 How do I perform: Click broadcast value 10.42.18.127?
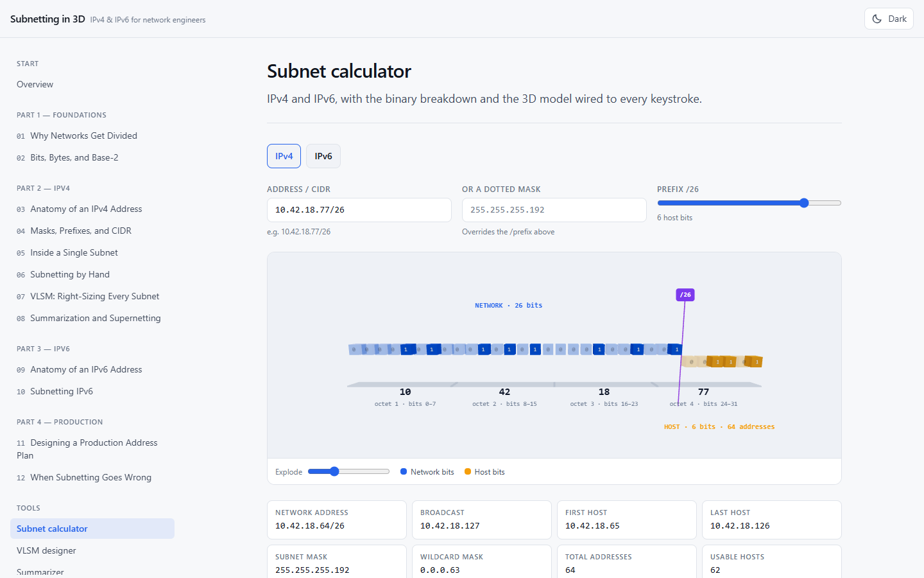click(450, 525)
